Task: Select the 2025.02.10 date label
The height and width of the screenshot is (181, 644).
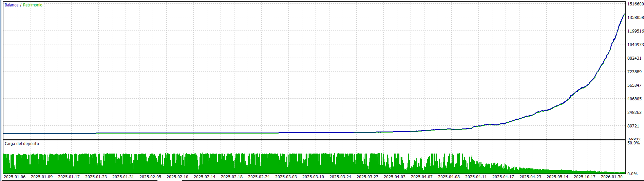Action: (x=177, y=177)
